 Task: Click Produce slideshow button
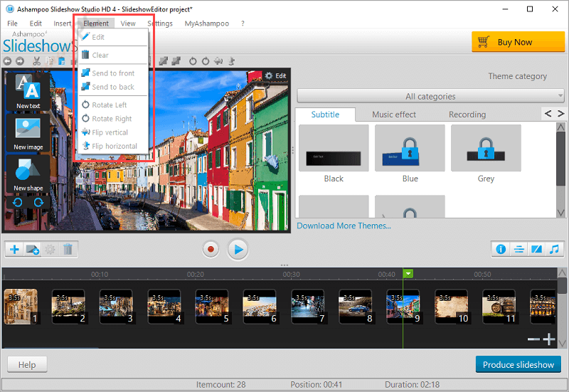tap(519, 364)
